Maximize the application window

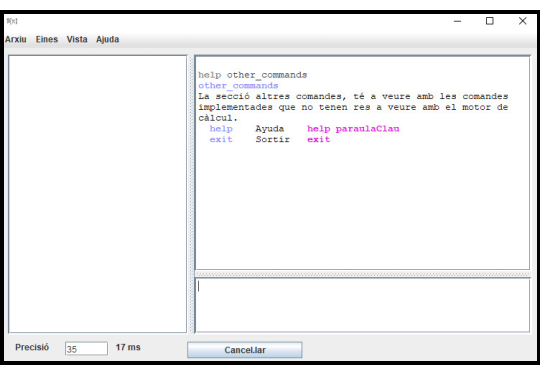point(490,21)
